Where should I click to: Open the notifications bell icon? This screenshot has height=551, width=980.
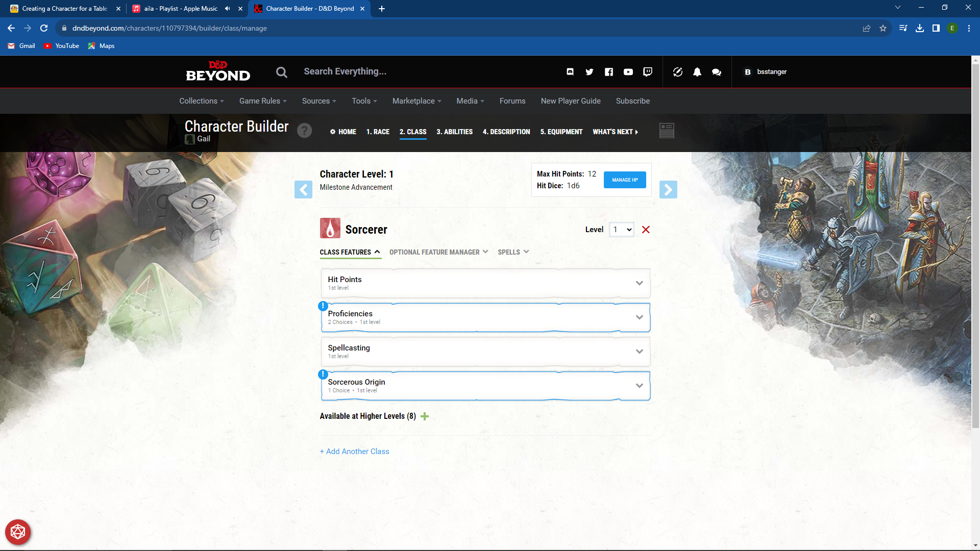tap(697, 72)
